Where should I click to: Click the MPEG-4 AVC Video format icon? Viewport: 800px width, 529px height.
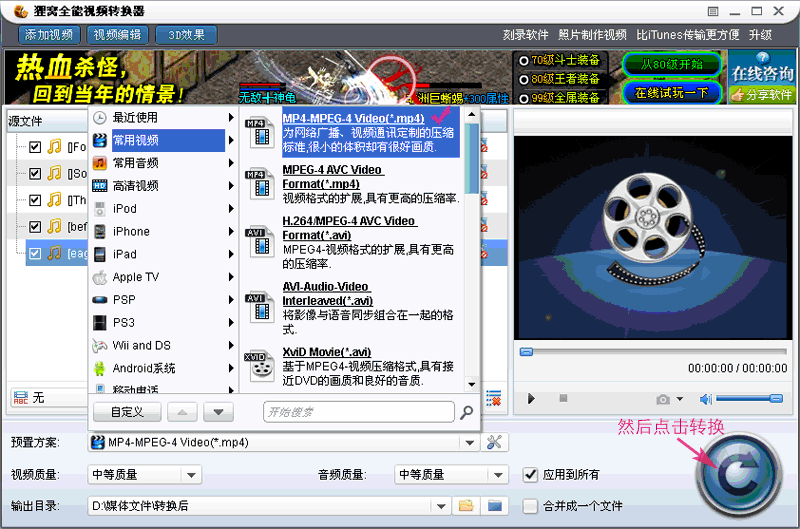click(261, 184)
